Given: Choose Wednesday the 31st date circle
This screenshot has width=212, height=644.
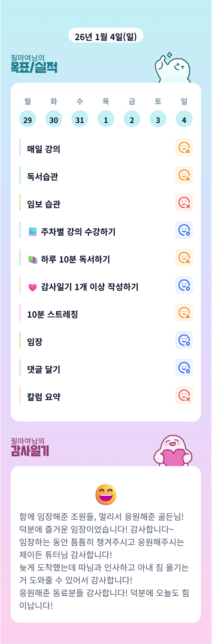Looking at the screenshot, I should pyautogui.click(x=80, y=119).
